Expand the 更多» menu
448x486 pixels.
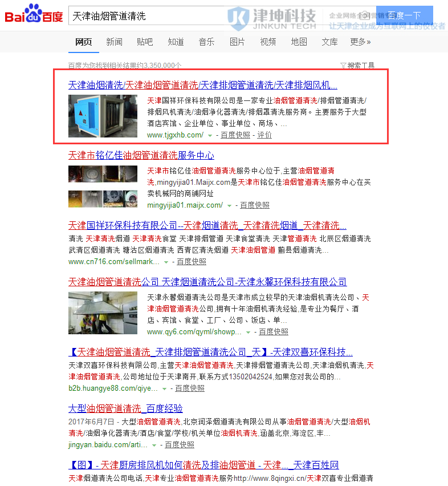point(360,42)
